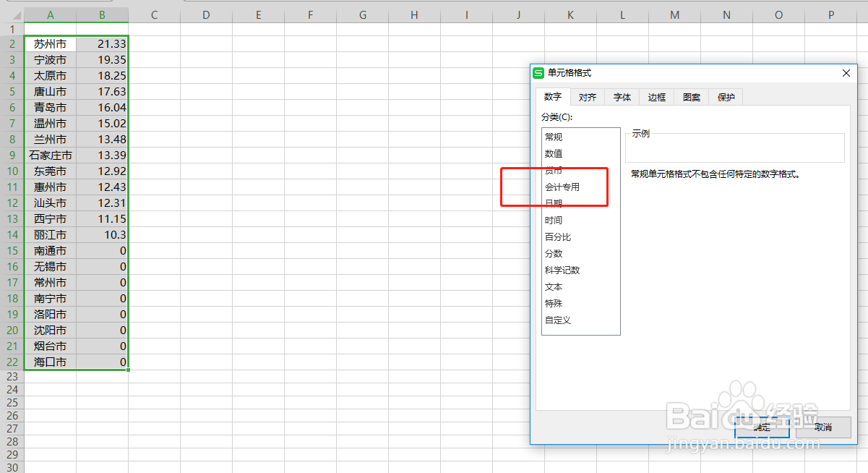Click cell containing 东莞市
Viewport: 868px width, 473px height.
point(50,171)
